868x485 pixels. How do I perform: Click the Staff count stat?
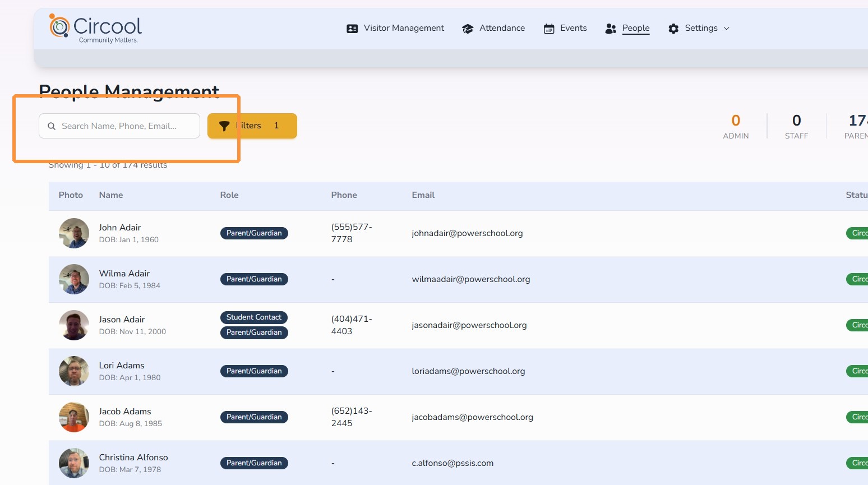click(796, 127)
